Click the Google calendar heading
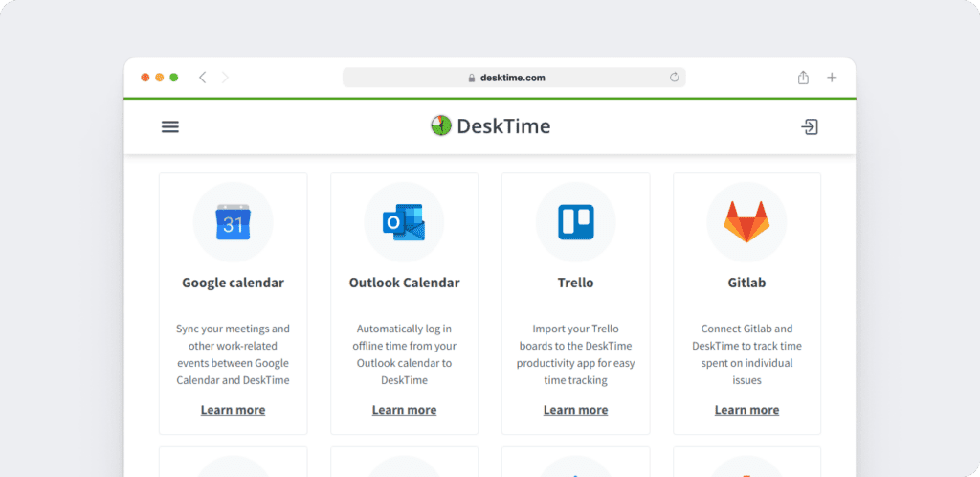Image resolution: width=980 pixels, height=477 pixels. click(x=234, y=283)
